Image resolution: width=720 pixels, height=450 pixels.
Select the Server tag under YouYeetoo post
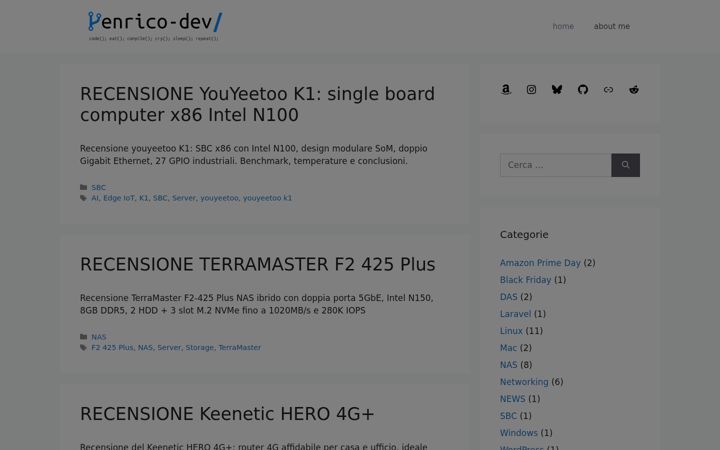coord(184,198)
